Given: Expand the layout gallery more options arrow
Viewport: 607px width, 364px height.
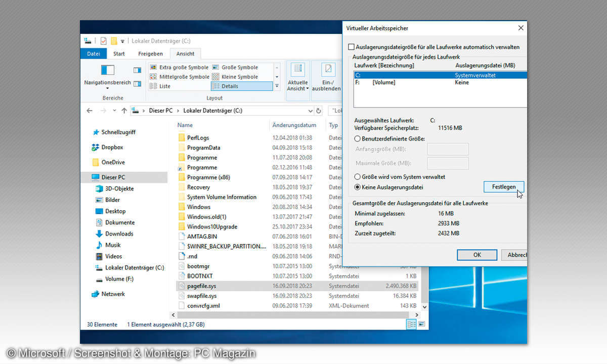Looking at the screenshot, I should (277, 86).
